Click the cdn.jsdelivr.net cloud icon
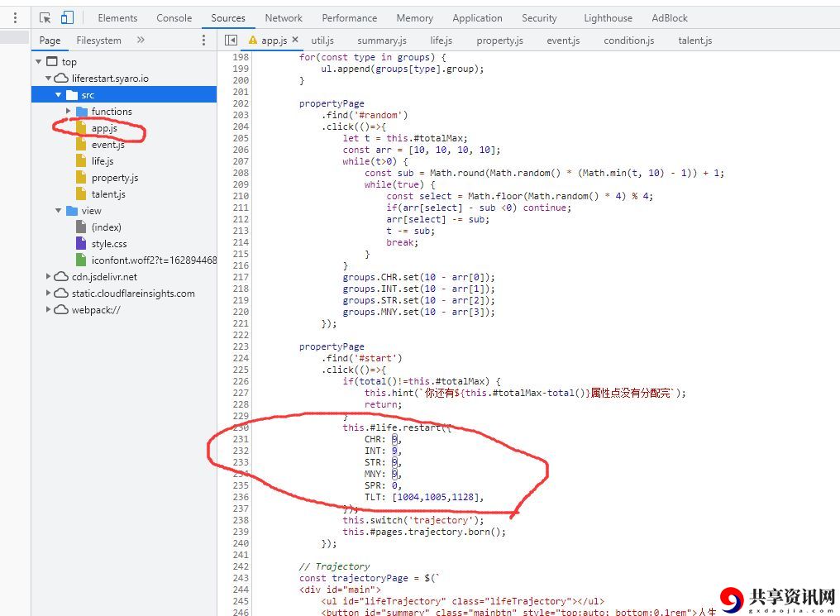Image resolution: width=840 pixels, height=616 pixels. [x=62, y=276]
